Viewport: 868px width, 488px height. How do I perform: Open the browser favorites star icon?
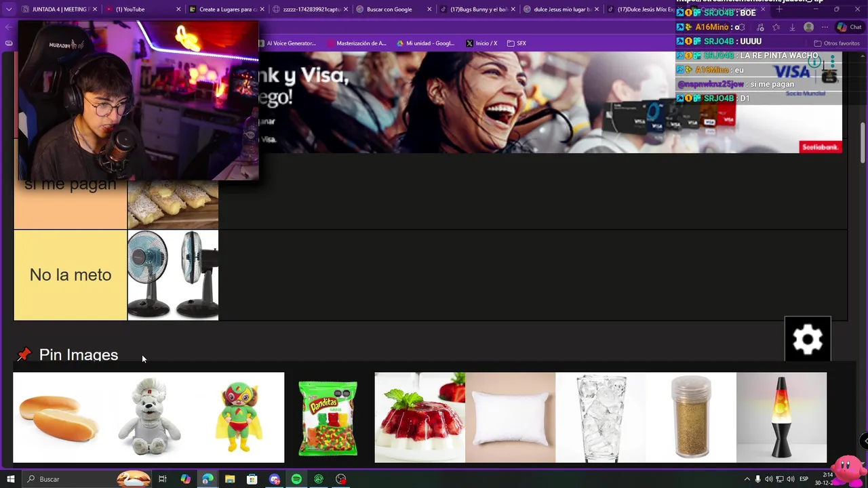click(x=776, y=27)
